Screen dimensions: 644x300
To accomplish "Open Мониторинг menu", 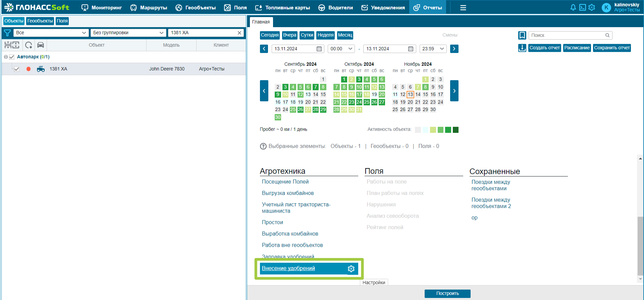I will 102,7.
